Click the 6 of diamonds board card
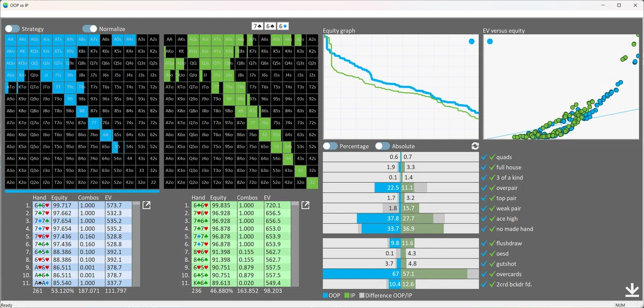 283,26
